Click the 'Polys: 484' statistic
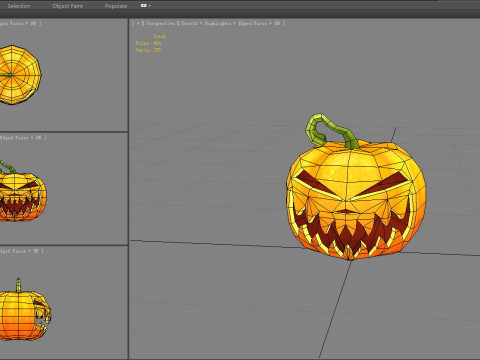The width and height of the screenshot is (480, 360). [148, 43]
